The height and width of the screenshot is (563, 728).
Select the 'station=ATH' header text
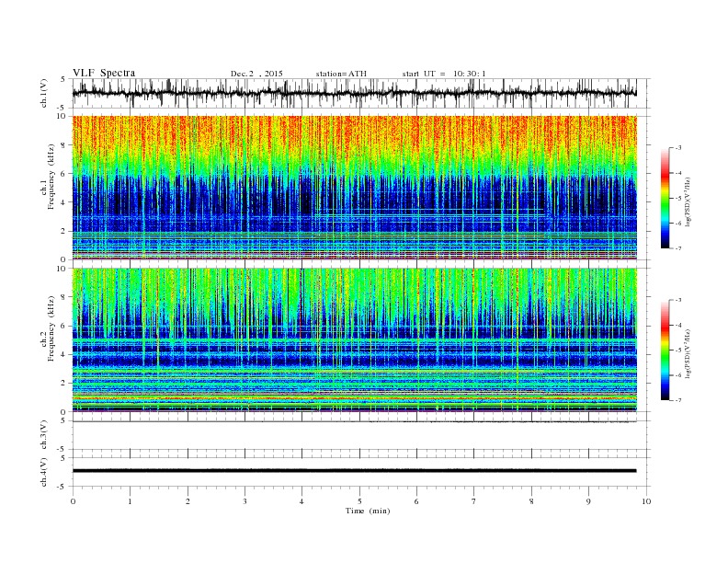click(x=341, y=74)
